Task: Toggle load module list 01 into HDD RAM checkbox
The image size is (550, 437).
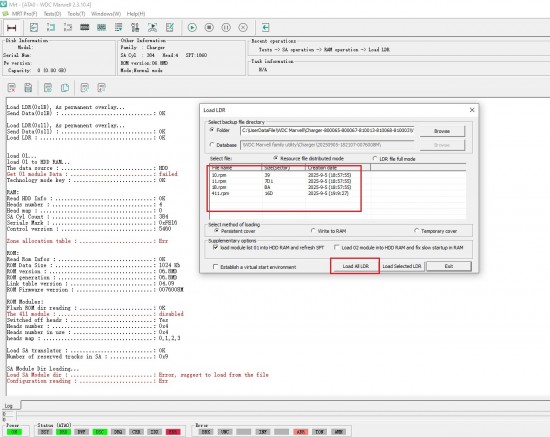Action: coord(215,247)
